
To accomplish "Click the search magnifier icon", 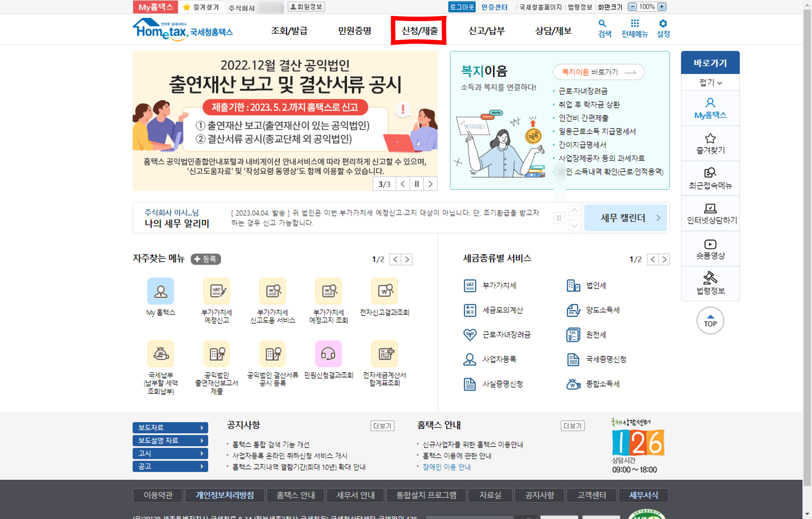I will click(602, 24).
